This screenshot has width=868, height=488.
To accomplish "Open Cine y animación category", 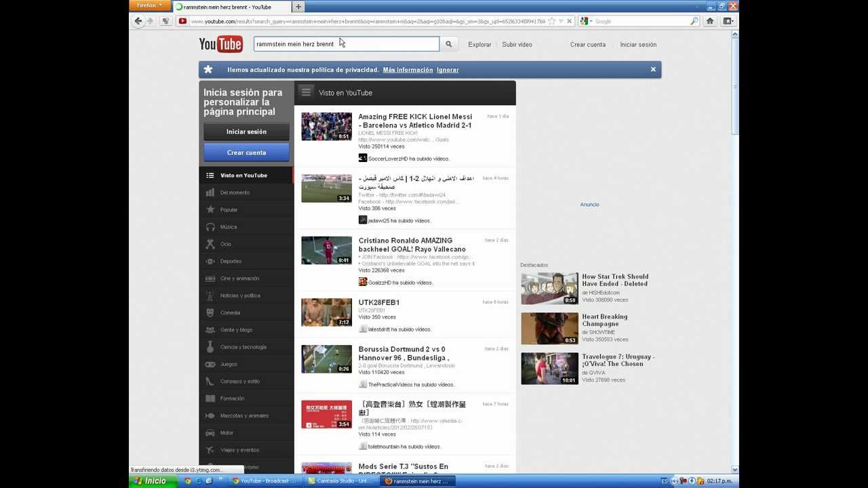I will coord(247,279).
